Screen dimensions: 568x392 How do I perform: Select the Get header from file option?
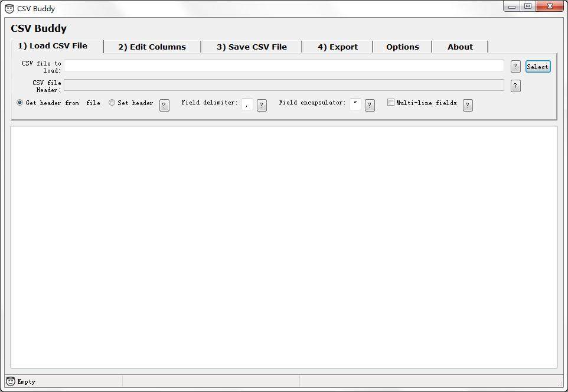19,103
